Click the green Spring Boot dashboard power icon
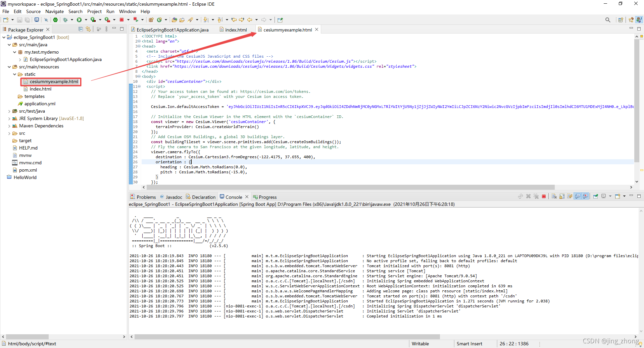The width and height of the screenshot is (644, 348). tap(55, 20)
